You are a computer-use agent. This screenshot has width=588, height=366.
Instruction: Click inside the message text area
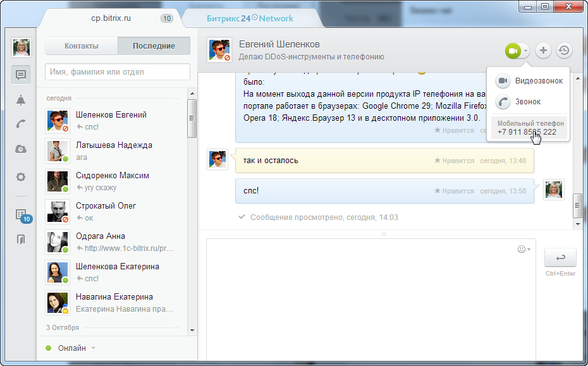click(x=371, y=299)
